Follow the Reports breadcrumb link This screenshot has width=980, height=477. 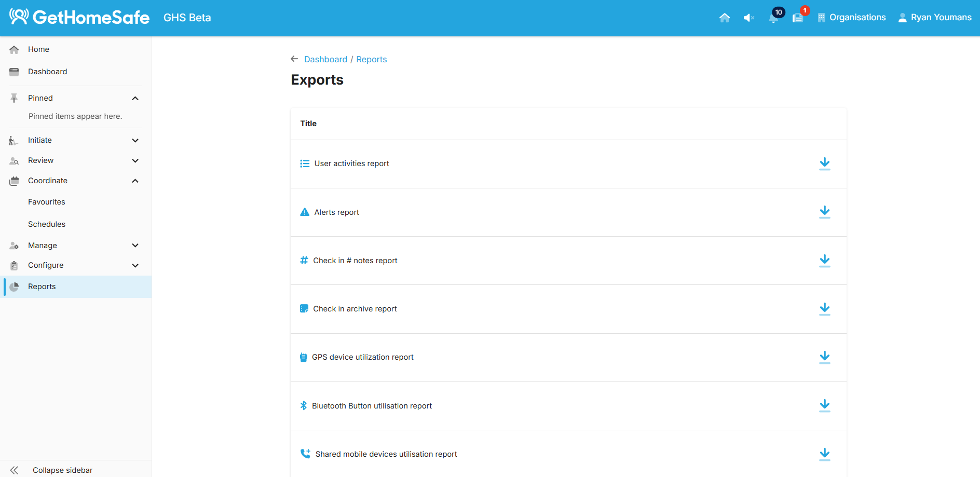[372, 59]
